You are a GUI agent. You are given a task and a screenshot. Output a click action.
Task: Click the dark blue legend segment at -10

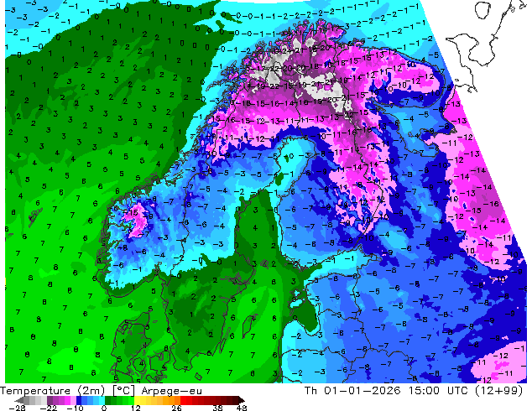click(x=79, y=400)
